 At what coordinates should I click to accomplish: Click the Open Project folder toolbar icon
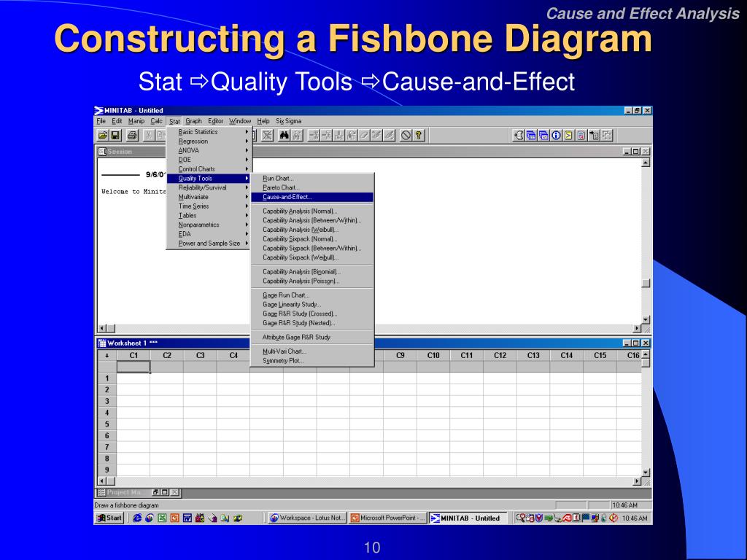tap(102, 135)
